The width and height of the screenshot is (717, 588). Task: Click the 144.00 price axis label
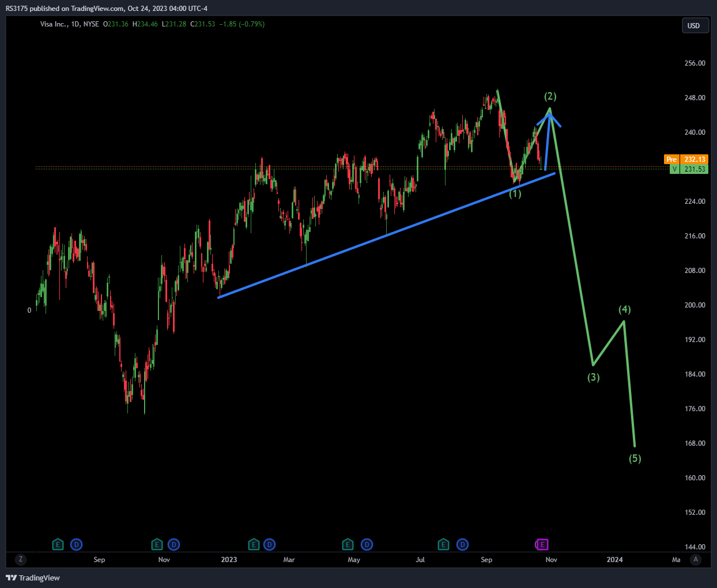[695, 547]
